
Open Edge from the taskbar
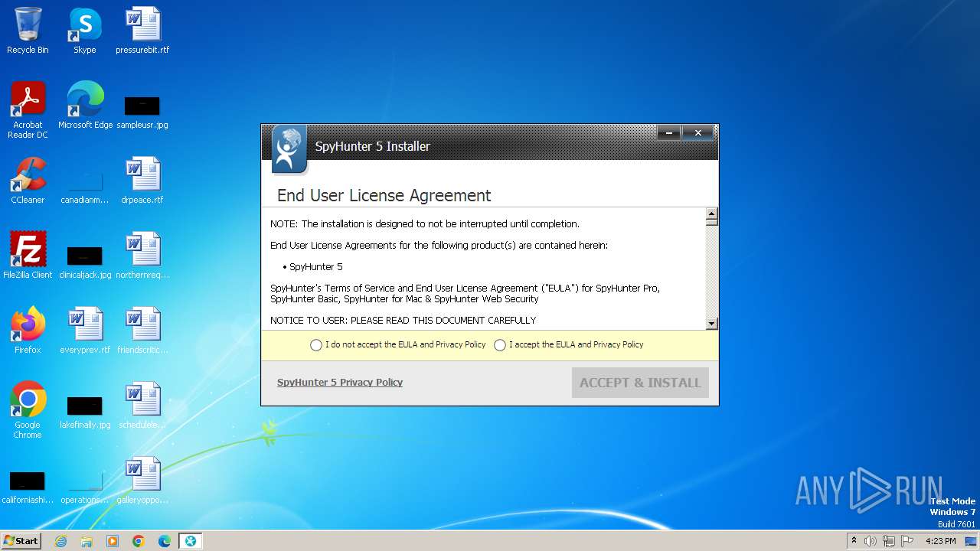tap(165, 541)
